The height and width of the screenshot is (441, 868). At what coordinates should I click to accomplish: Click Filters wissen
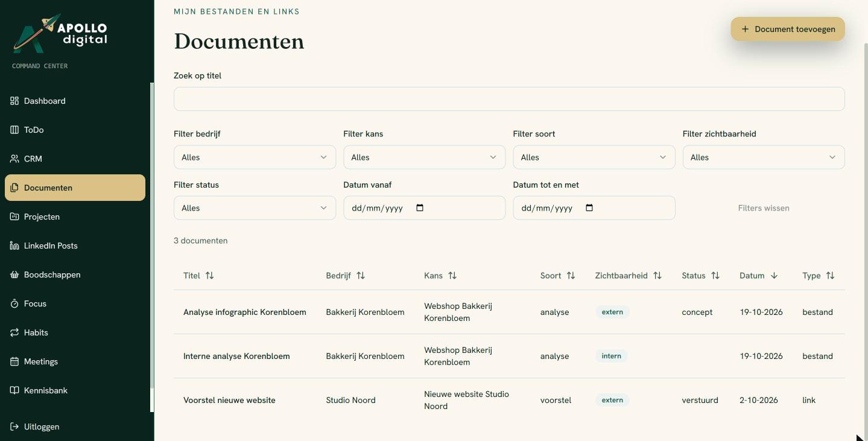pos(764,208)
